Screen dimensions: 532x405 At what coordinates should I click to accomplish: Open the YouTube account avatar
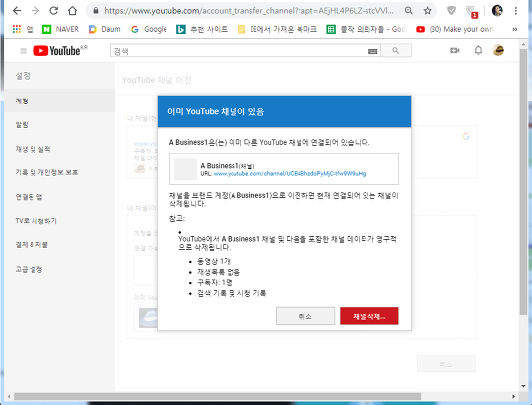[499, 50]
